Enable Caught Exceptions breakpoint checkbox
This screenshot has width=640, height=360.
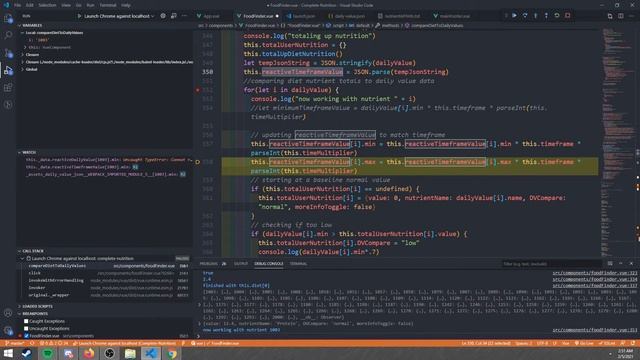pos(26,321)
